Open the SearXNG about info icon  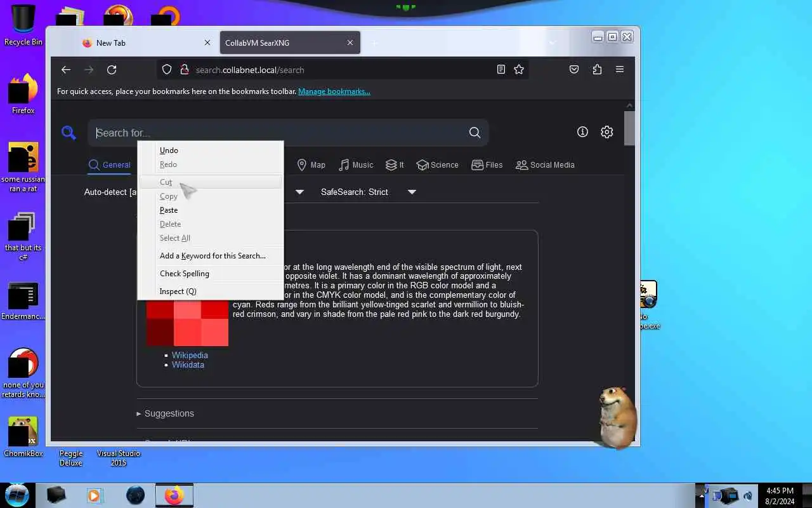click(x=582, y=132)
